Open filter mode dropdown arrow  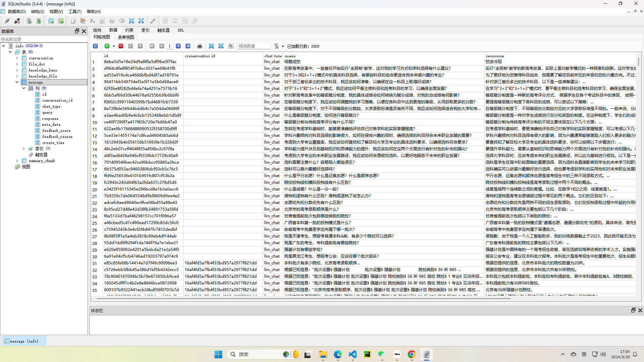tap(283, 46)
